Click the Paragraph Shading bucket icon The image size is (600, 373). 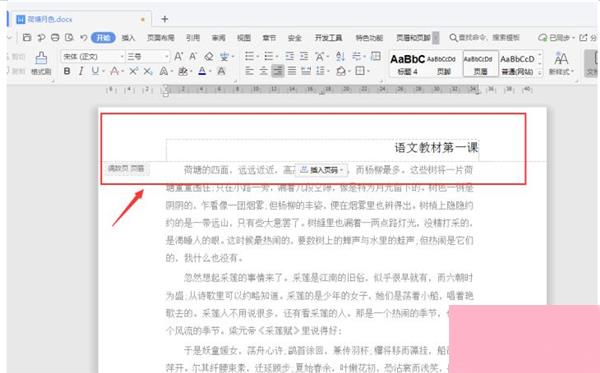pos(341,71)
